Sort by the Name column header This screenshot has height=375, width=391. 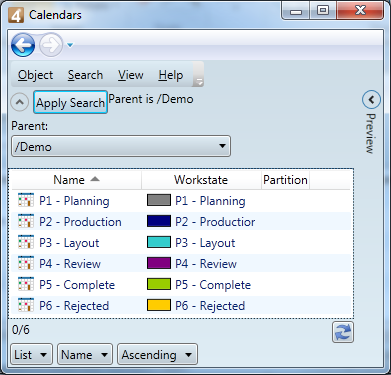[x=76, y=180]
